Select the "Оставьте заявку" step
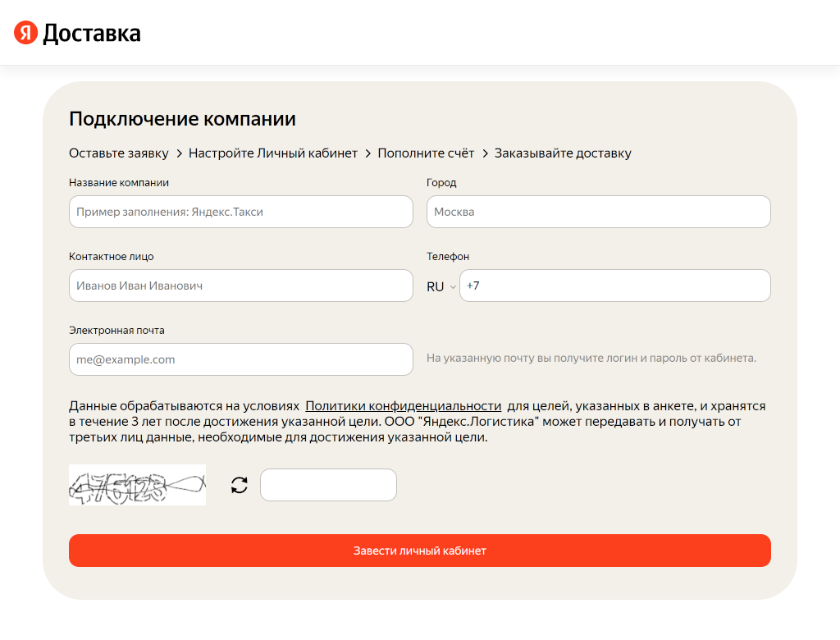This screenshot has width=840, height=640. pyautogui.click(x=119, y=153)
